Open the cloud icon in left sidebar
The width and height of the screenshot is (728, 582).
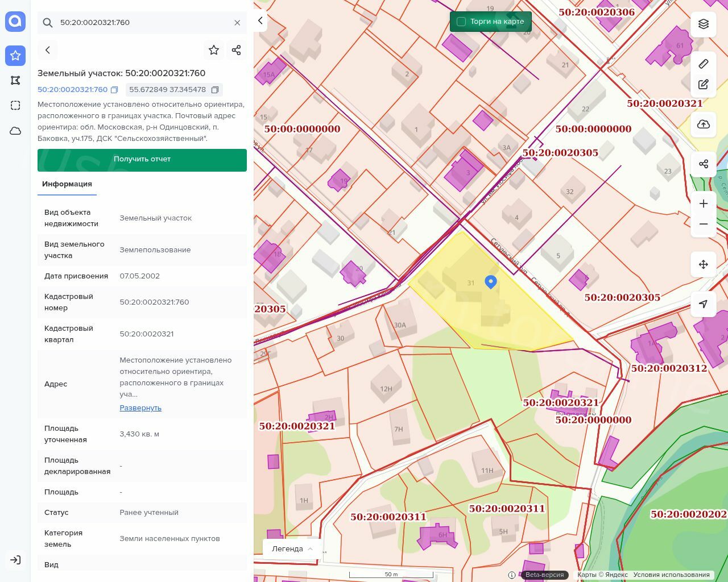coord(15,131)
